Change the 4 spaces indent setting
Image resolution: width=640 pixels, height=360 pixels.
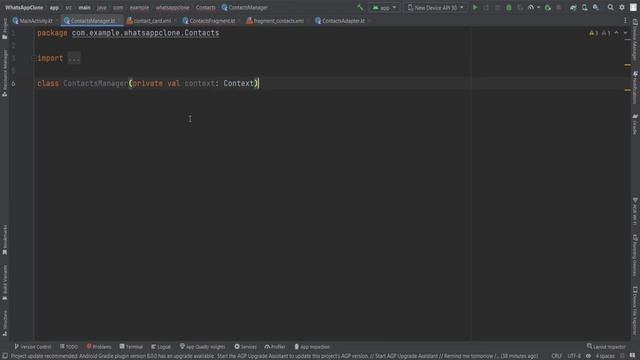click(605, 356)
